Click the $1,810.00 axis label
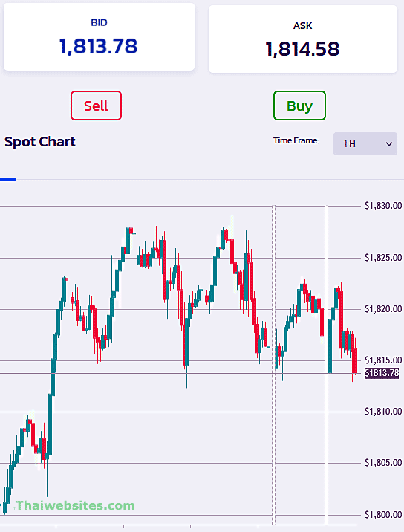Screen dimensions: 404x532 (383, 412)
